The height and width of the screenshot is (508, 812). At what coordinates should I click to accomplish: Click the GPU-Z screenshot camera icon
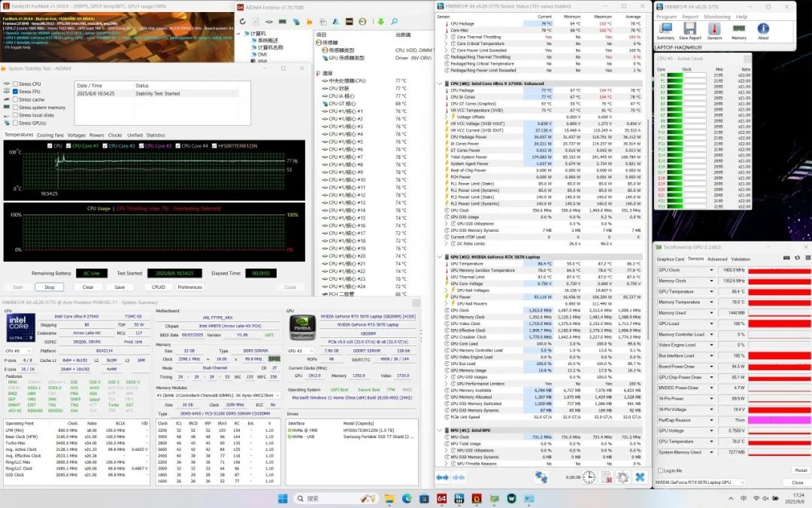(x=786, y=257)
